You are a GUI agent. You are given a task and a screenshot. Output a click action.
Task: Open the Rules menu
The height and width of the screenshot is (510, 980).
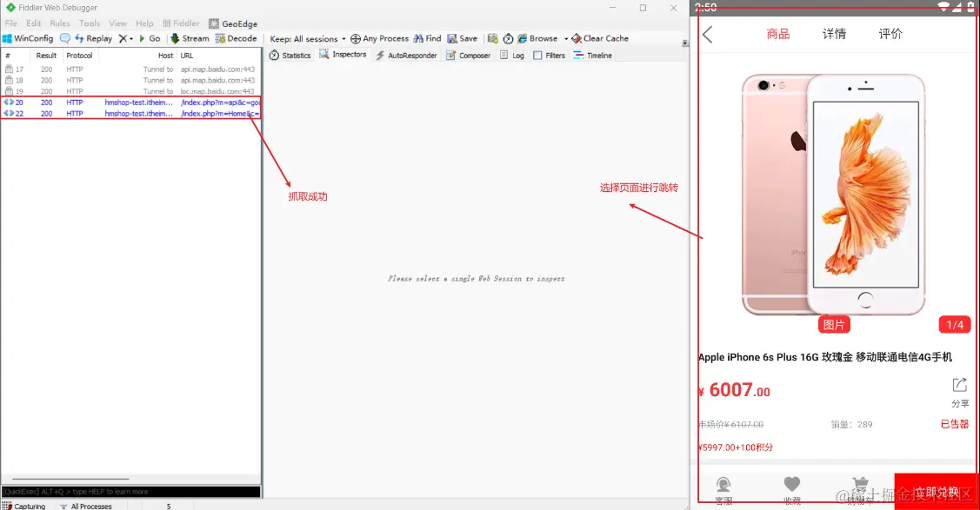(60, 23)
